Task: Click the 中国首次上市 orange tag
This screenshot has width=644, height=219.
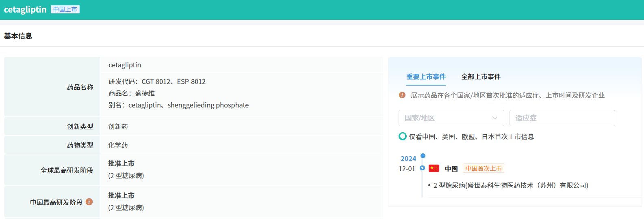Action: (x=484, y=168)
